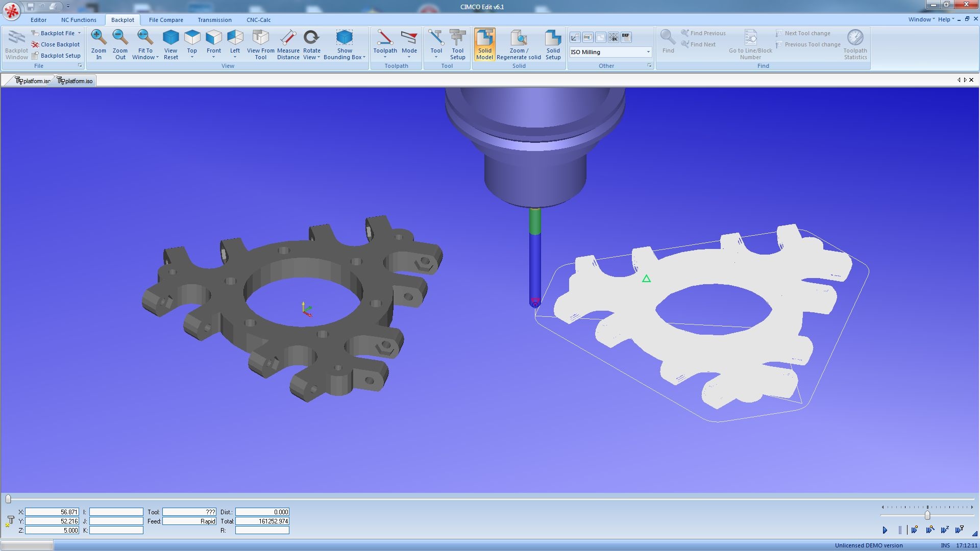Switch to the NC Functions ribbon tab

tap(79, 20)
